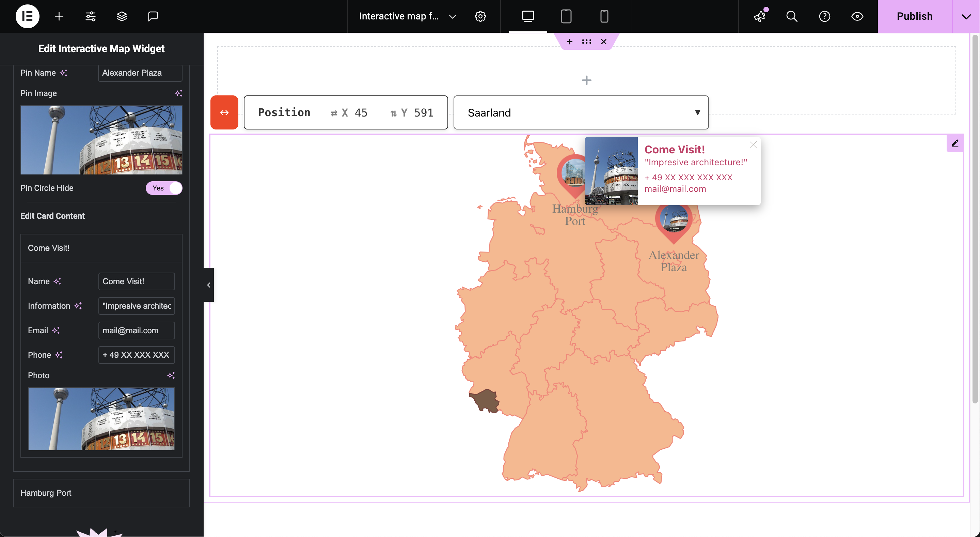Open the Saarland region dropdown

tap(581, 113)
